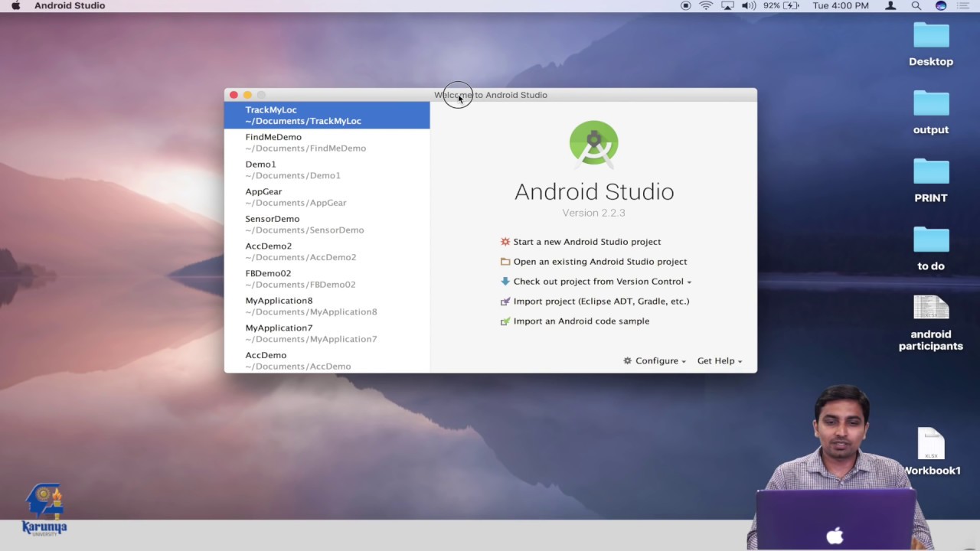The height and width of the screenshot is (551, 980).
Task: Open Notification Center list icon
Action: point(963,6)
